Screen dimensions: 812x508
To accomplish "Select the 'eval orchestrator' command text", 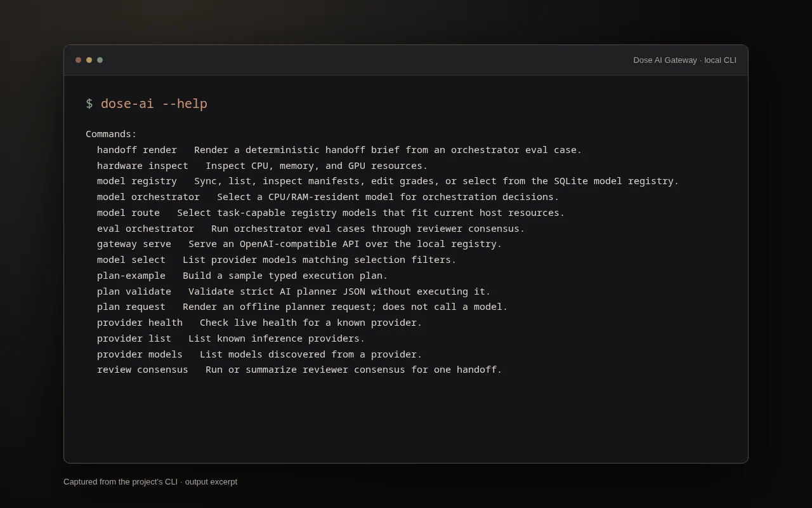I will tap(145, 229).
